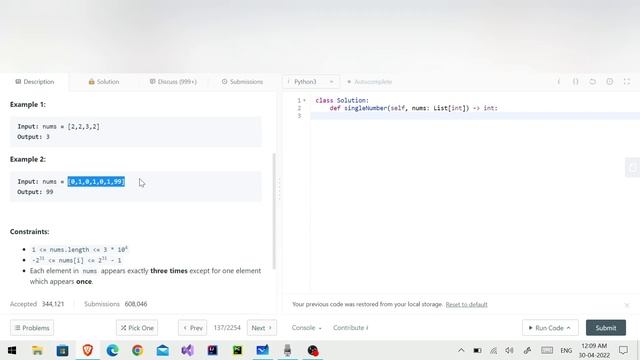Go to the Next problem
The height and width of the screenshot is (360, 640).
tap(262, 328)
